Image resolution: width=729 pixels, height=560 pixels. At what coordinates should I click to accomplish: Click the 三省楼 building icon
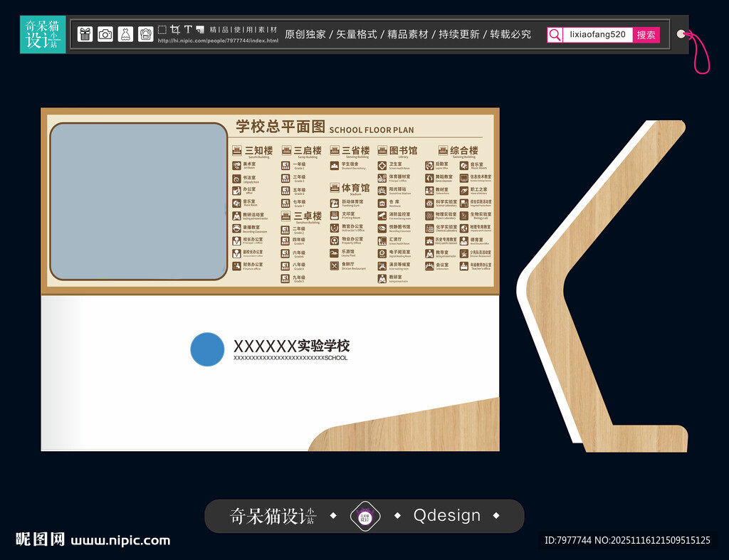coord(335,150)
